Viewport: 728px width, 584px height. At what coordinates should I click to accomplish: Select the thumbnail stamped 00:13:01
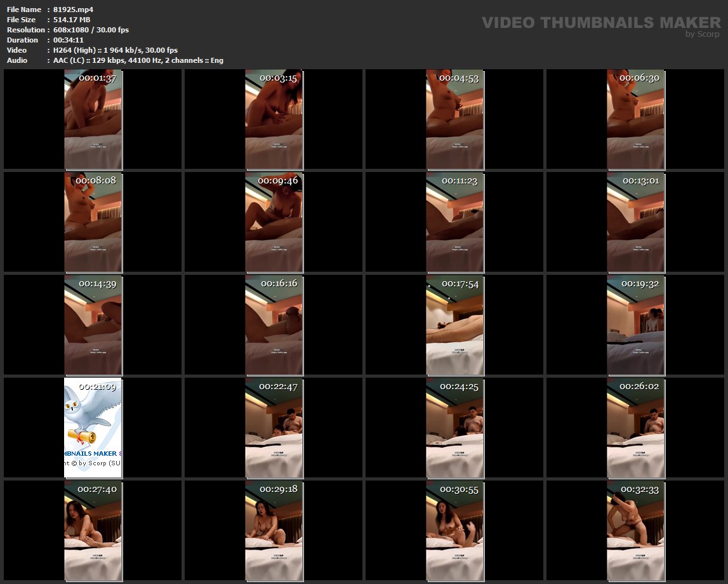tap(635, 222)
